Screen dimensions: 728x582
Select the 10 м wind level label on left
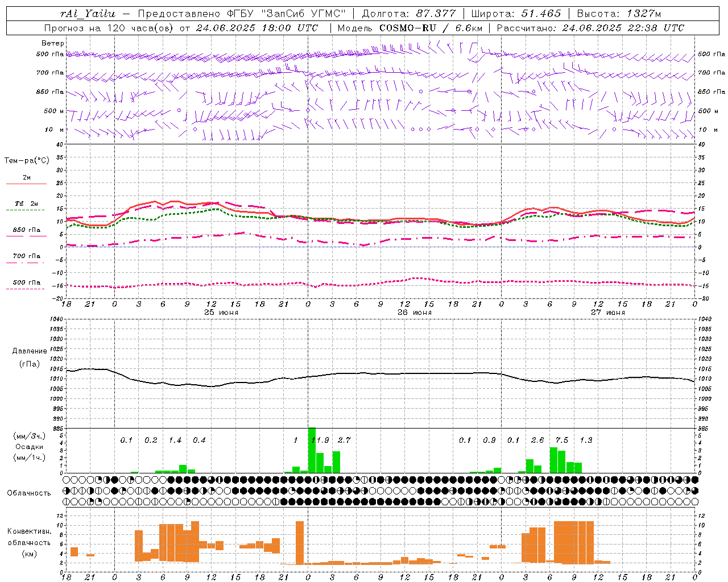tap(55, 130)
